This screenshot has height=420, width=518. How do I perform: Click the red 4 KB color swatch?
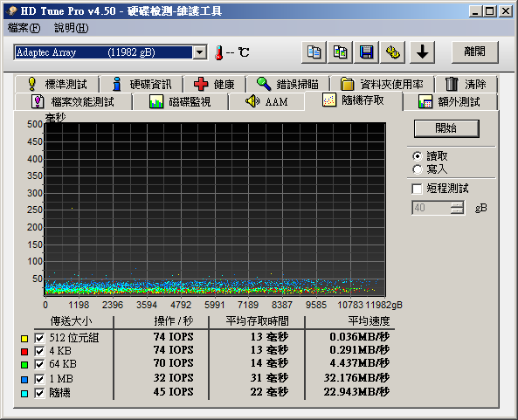pyautogui.click(x=24, y=352)
